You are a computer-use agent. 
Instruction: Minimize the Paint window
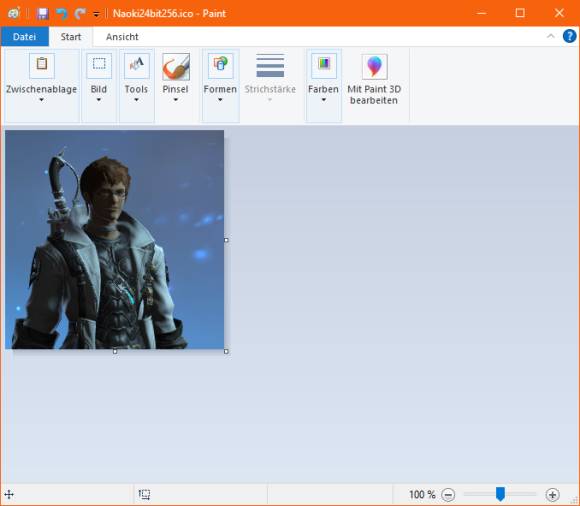[x=481, y=13]
